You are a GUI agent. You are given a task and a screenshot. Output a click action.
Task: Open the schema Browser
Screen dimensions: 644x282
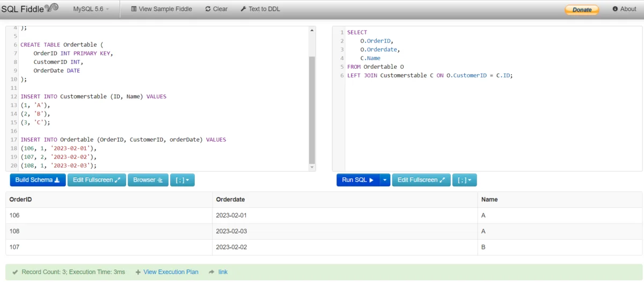pyautogui.click(x=148, y=180)
